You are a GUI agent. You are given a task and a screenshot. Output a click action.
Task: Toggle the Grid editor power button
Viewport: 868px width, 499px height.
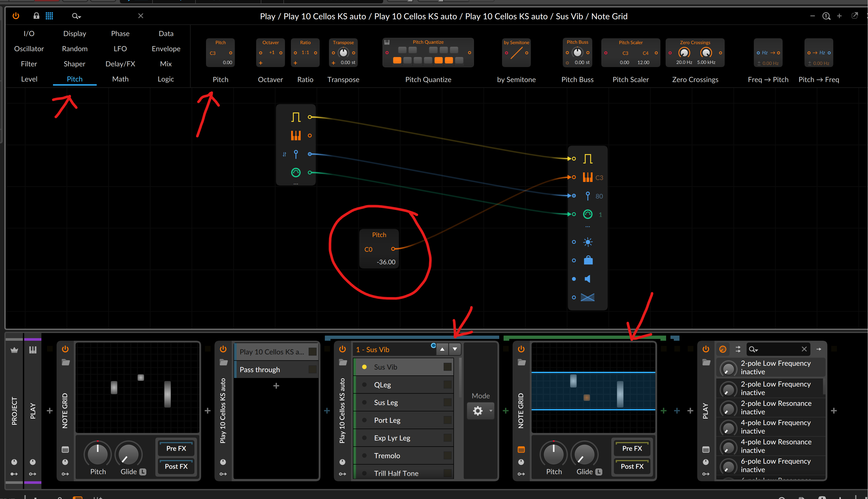(16, 16)
